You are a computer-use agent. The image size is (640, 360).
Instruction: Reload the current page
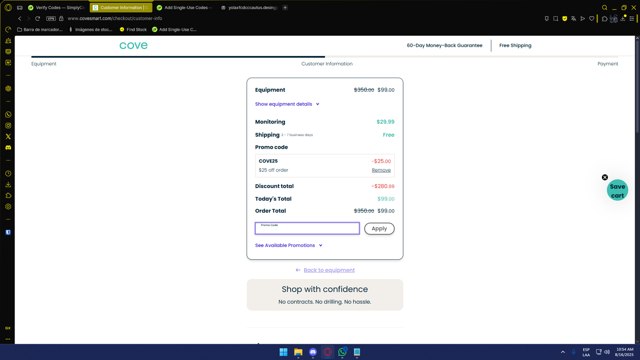(38, 18)
